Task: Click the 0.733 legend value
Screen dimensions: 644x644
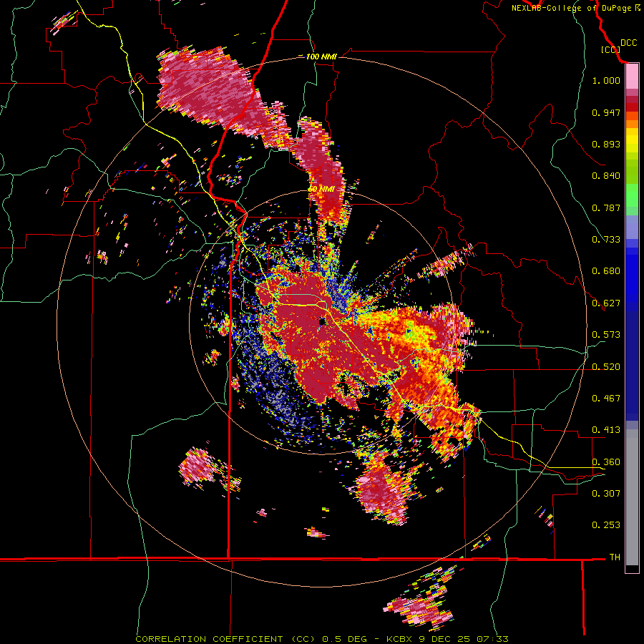Action: point(606,240)
